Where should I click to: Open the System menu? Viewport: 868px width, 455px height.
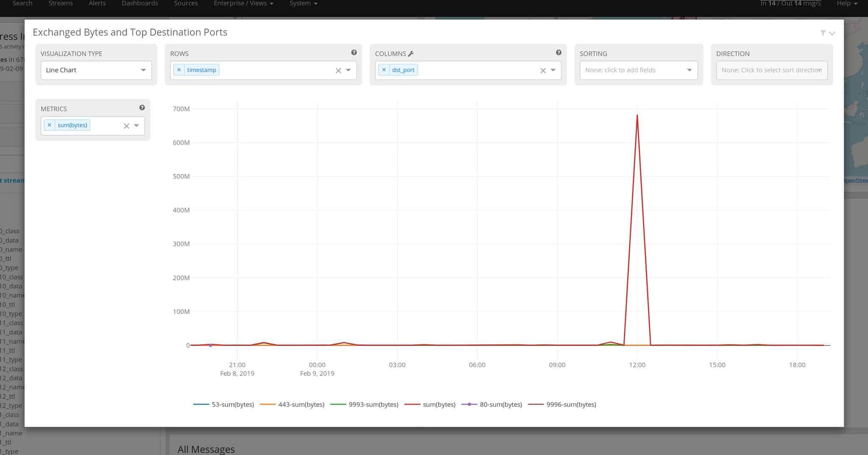pyautogui.click(x=303, y=3)
